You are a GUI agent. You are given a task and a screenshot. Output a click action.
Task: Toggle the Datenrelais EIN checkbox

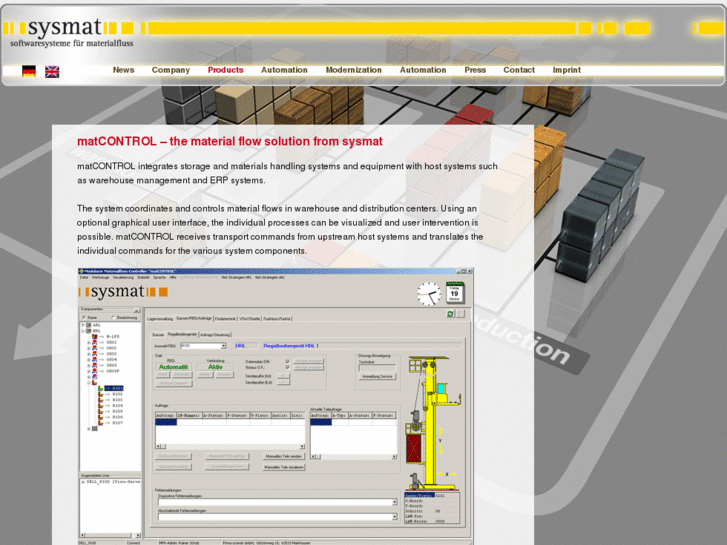[x=288, y=361]
